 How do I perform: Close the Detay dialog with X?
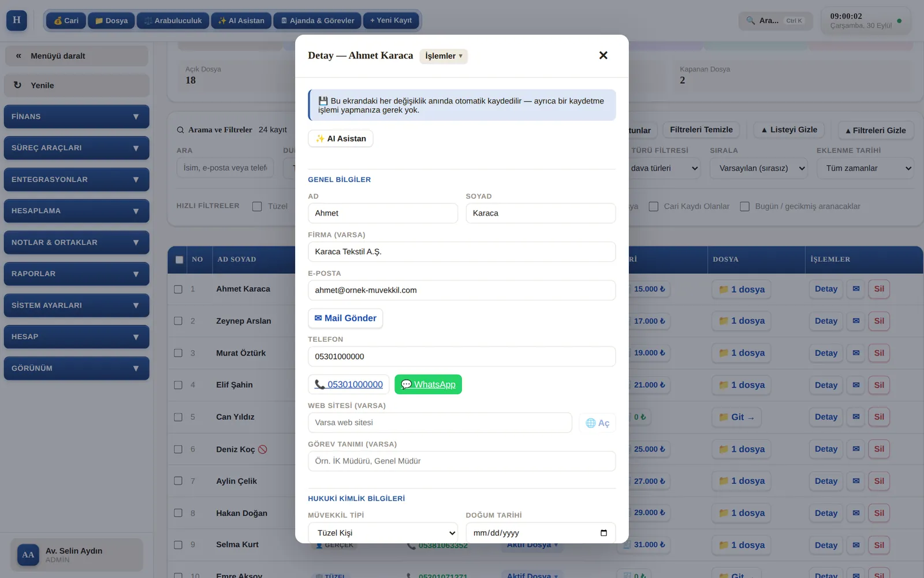pyautogui.click(x=603, y=55)
